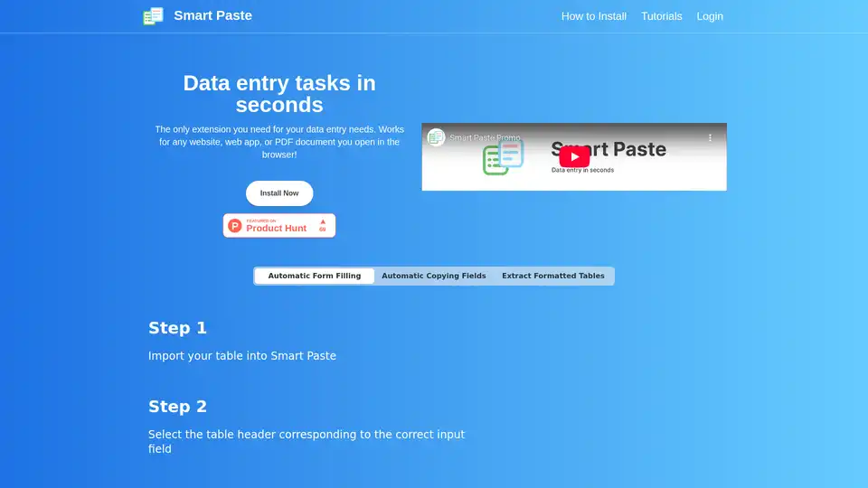
Task: Click the Smart Paste Promo video title
Action: (485, 138)
